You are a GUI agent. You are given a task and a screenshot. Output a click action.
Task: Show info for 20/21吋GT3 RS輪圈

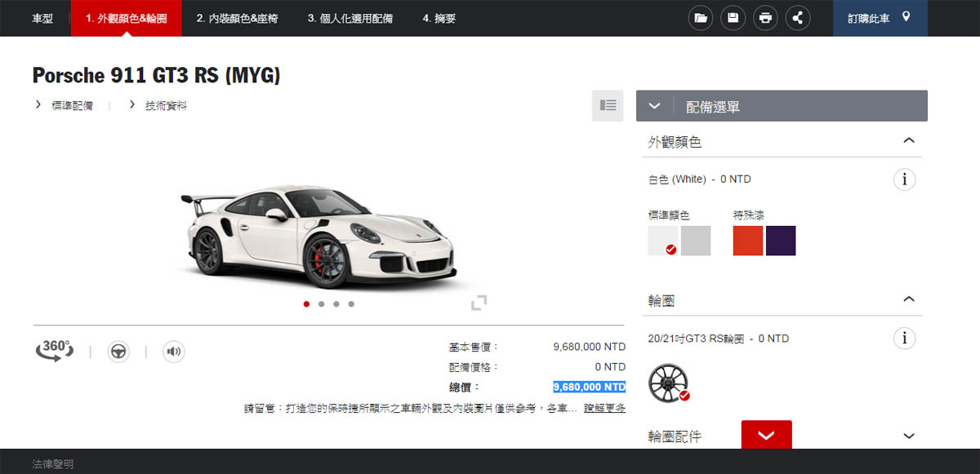pyautogui.click(x=904, y=338)
